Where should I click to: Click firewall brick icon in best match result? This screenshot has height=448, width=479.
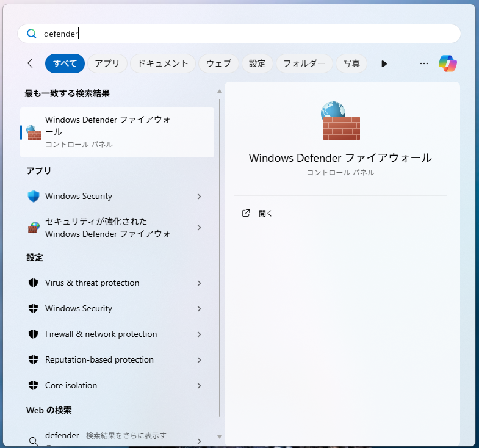click(x=34, y=132)
